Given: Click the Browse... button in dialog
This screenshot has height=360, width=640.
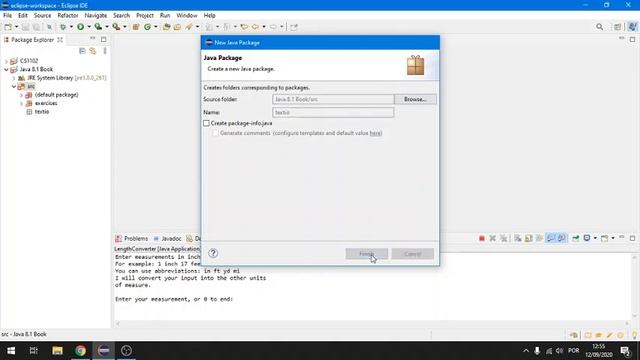Looking at the screenshot, I should [x=415, y=99].
